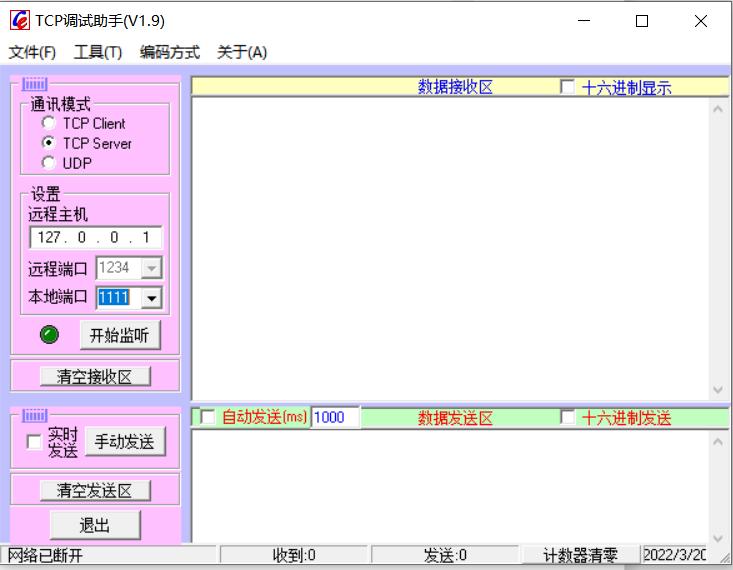The width and height of the screenshot is (733, 570).
Task: Click the auto-send interval field 1000
Action: [x=335, y=417]
